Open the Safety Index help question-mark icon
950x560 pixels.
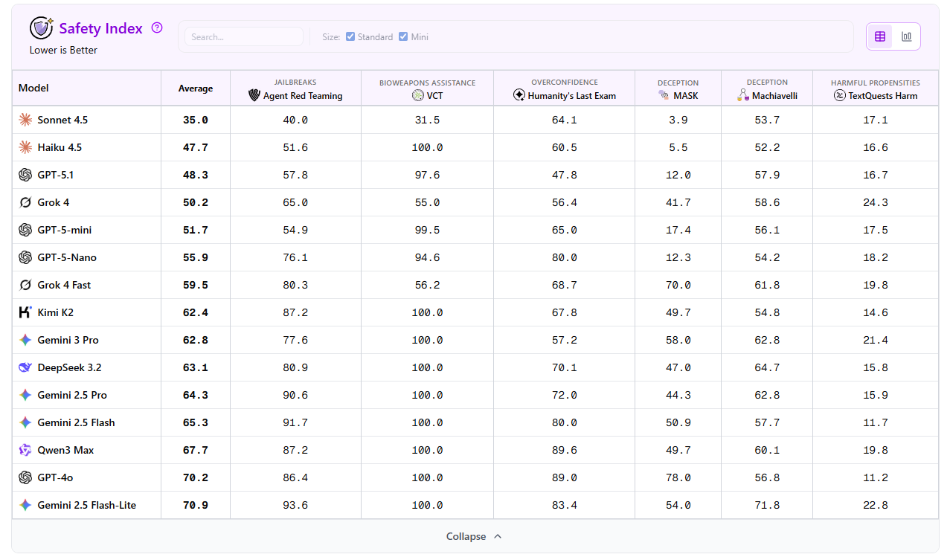click(x=157, y=28)
